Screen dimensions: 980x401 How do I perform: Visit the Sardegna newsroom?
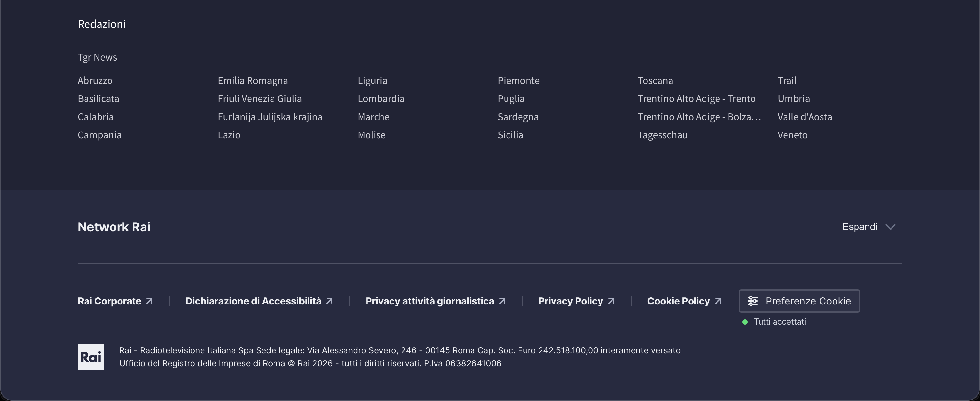pos(518,117)
